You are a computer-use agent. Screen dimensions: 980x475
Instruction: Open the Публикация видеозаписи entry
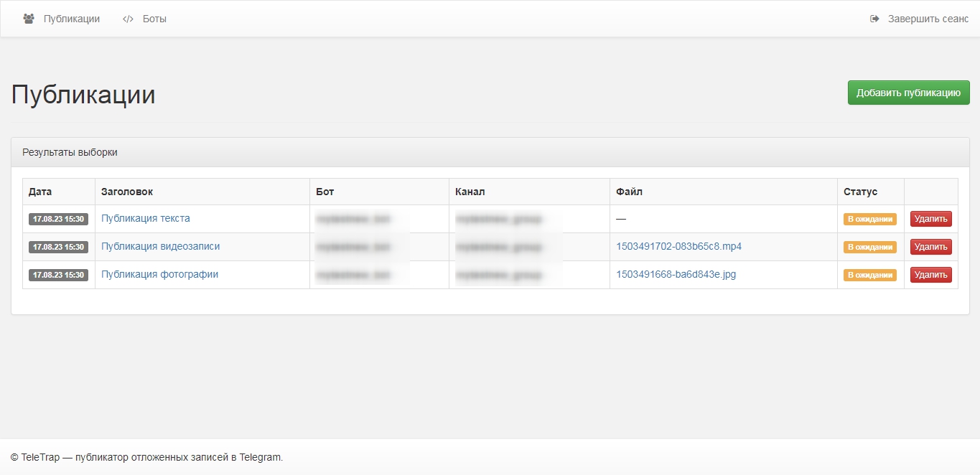pyautogui.click(x=161, y=246)
